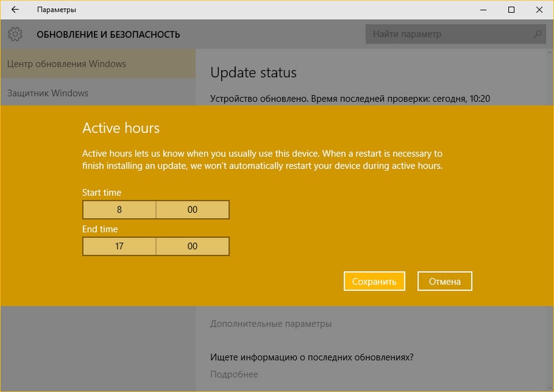The width and height of the screenshot is (554, 392).
Task: Click the 'ОБНОВЛЕНИЕ И БЕЗОПАСНОСТЬ' header
Action: tap(108, 34)
